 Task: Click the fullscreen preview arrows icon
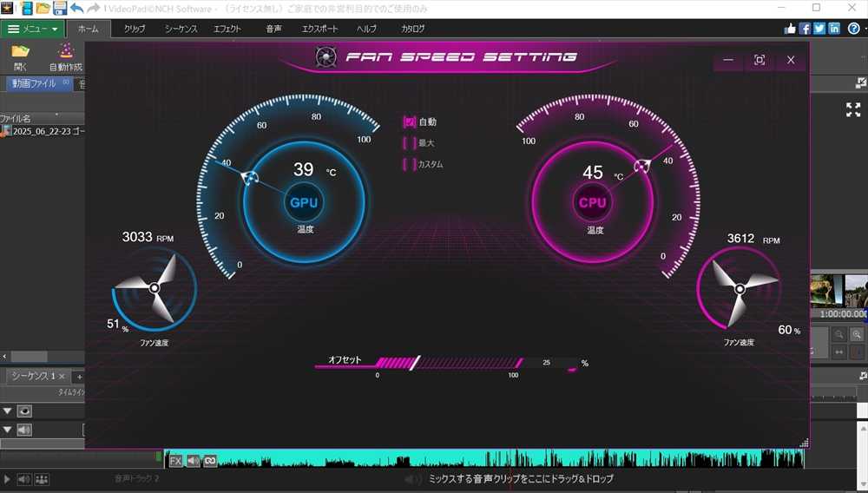[853, 109]
